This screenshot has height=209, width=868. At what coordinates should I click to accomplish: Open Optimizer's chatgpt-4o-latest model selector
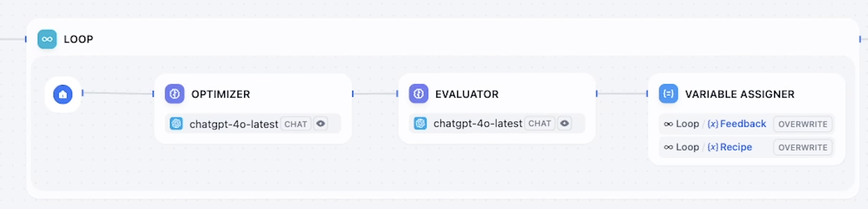pos(253,124)
